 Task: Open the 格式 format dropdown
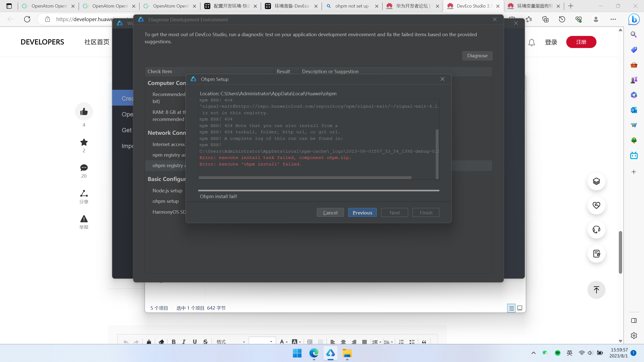230,342
